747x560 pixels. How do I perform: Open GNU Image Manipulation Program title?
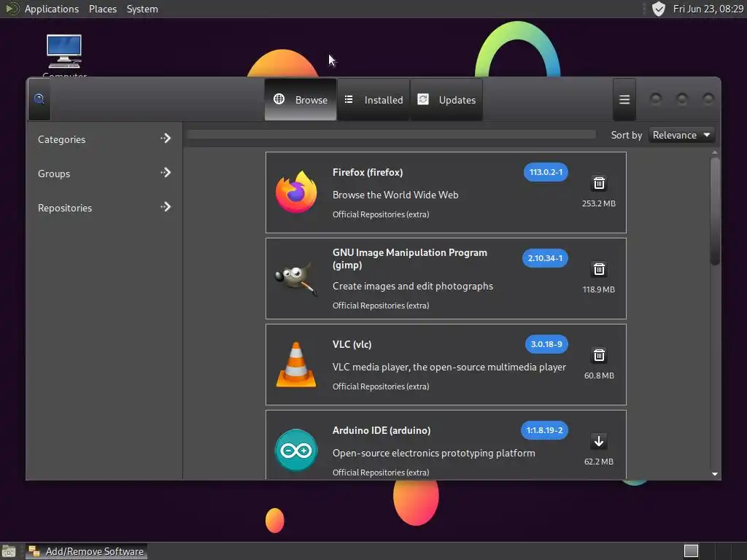410,259
